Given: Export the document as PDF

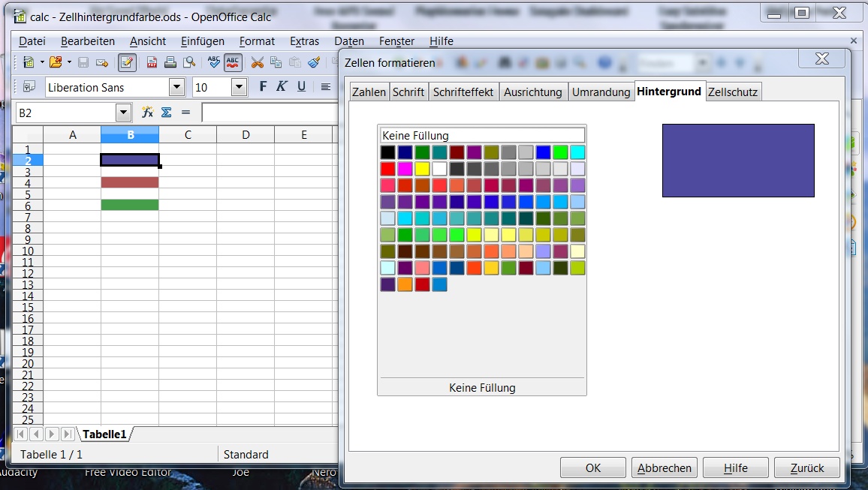Looking at the screenshot, I should point(152,64).
